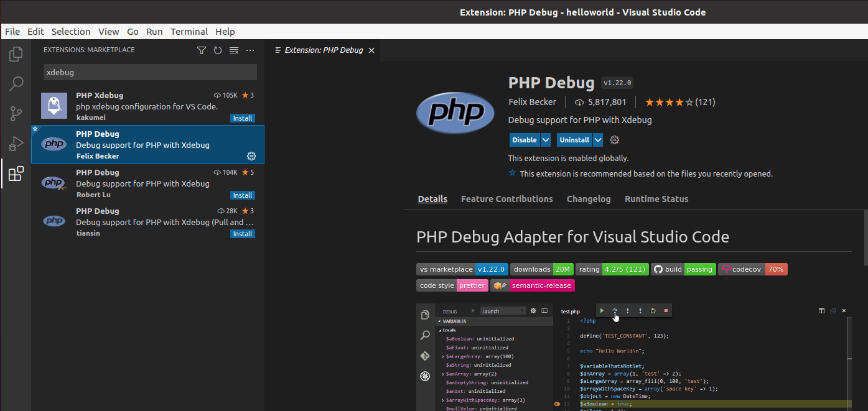
Task: Switch to the Details tab
Action: pyautogui.click(x=432, y=199)
